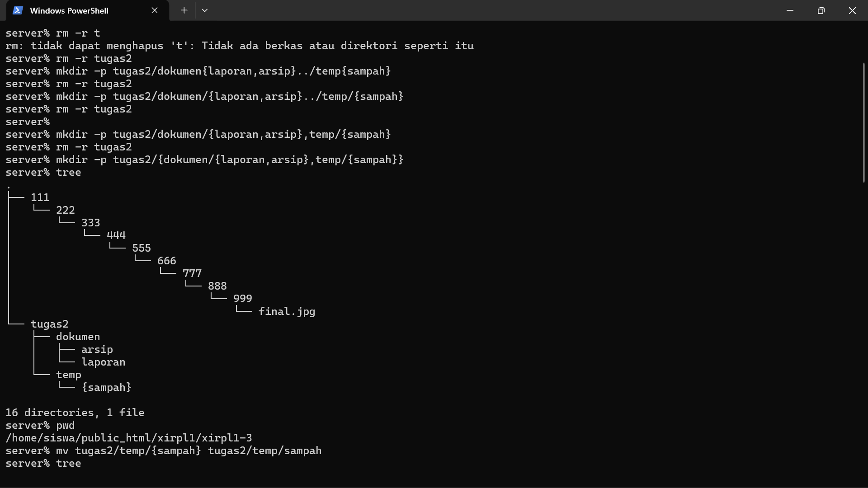Viewport: 868px width, 488px height.
Task: Restore down the terminal window
Action: 821,10
